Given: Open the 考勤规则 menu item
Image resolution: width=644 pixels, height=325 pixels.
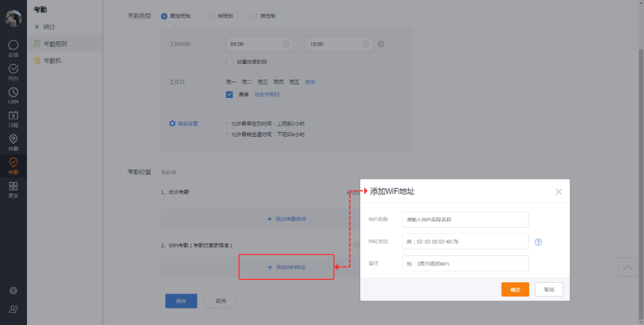Looking at the screenshot, I should 65,43.
